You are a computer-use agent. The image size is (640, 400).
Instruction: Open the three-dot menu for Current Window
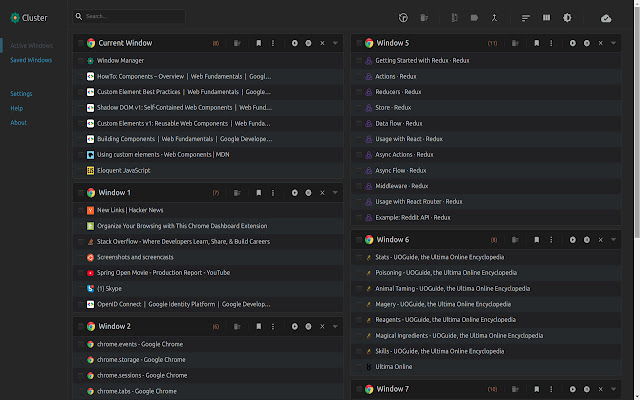tap(272, 44)
